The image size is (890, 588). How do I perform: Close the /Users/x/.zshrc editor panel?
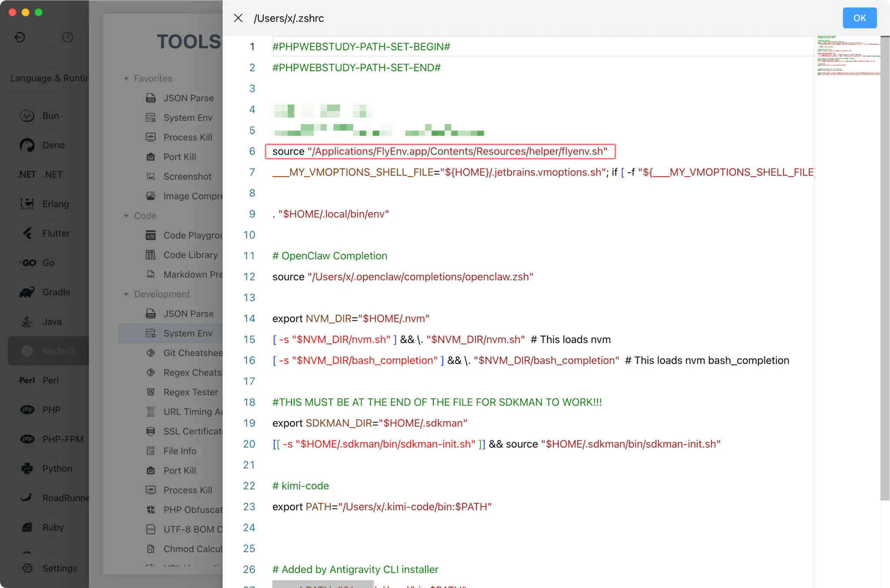coord(238,18)
